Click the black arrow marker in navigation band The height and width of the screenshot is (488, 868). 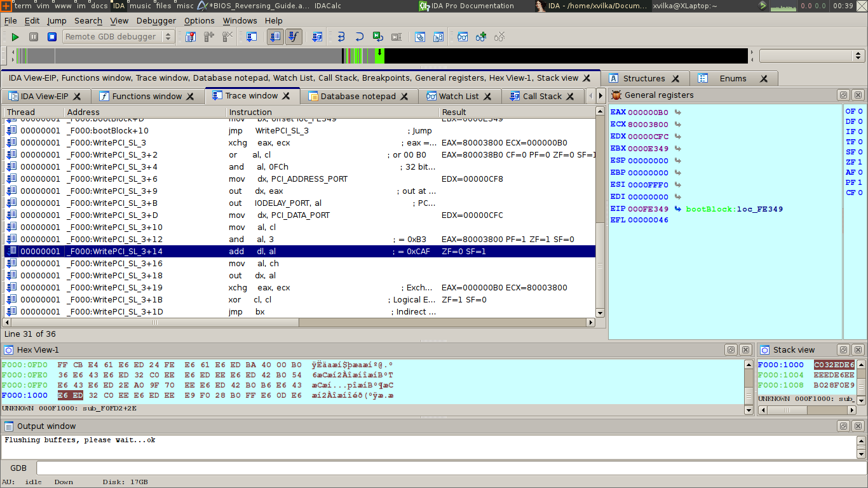[x=379, y=52]
